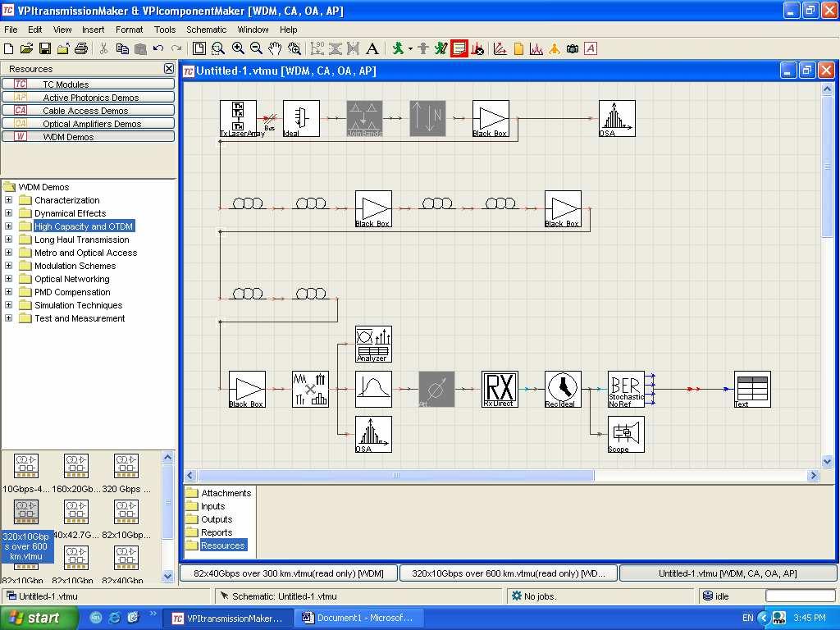
Task: Open the File menu
Action: click(x=11, y=30)
